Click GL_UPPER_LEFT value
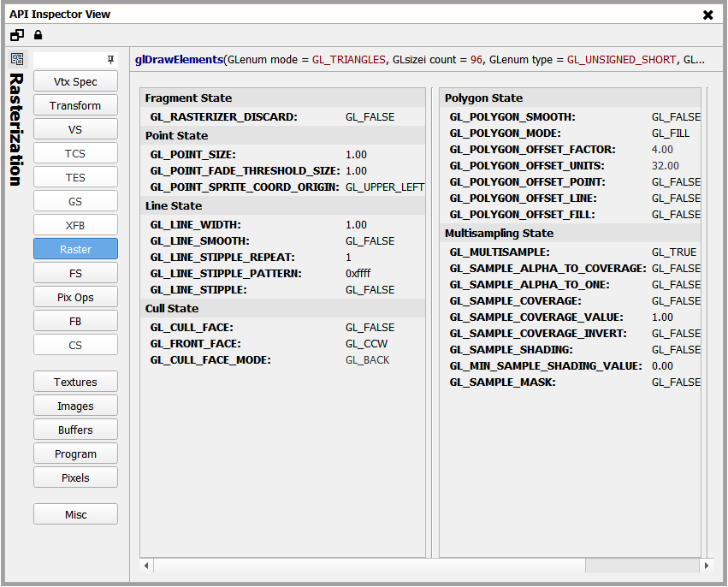The height and width of the screenshot is (587, 728). tap(385, 187)
